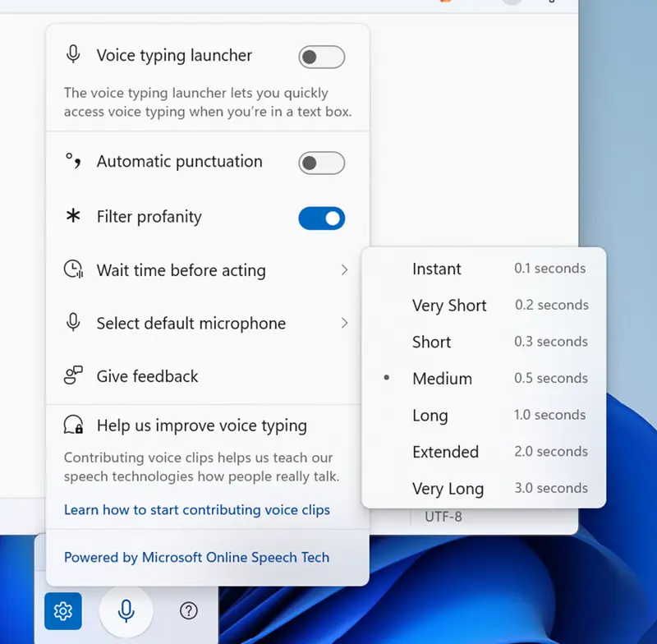This screenshot has width=657, height=644.
Task: Disable the Filter profanity toggle
Action: pyautogui.click(x=321, y=218)
